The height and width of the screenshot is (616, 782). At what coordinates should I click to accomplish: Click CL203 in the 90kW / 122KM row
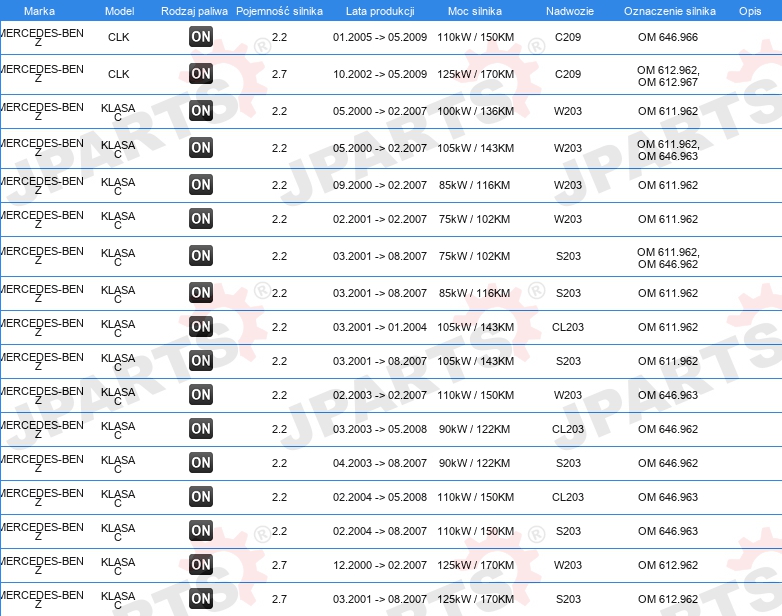click(x=568, y=429)
